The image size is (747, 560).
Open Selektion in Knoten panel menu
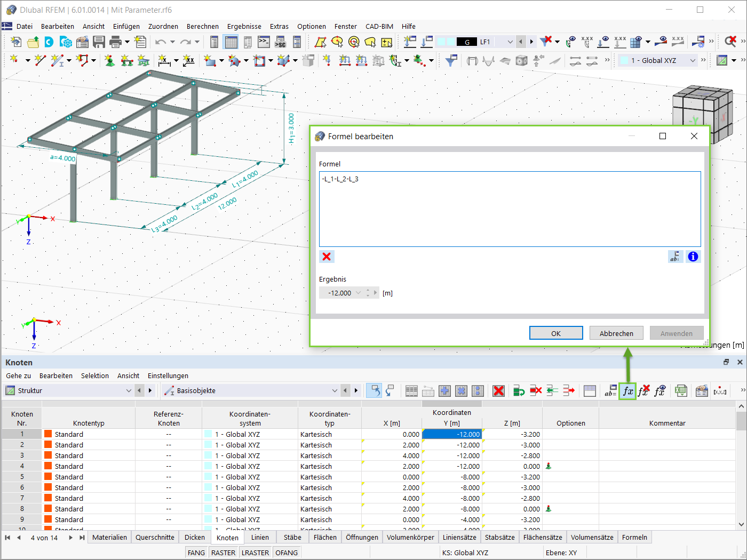pyautogui.click(x=95, y=375)
